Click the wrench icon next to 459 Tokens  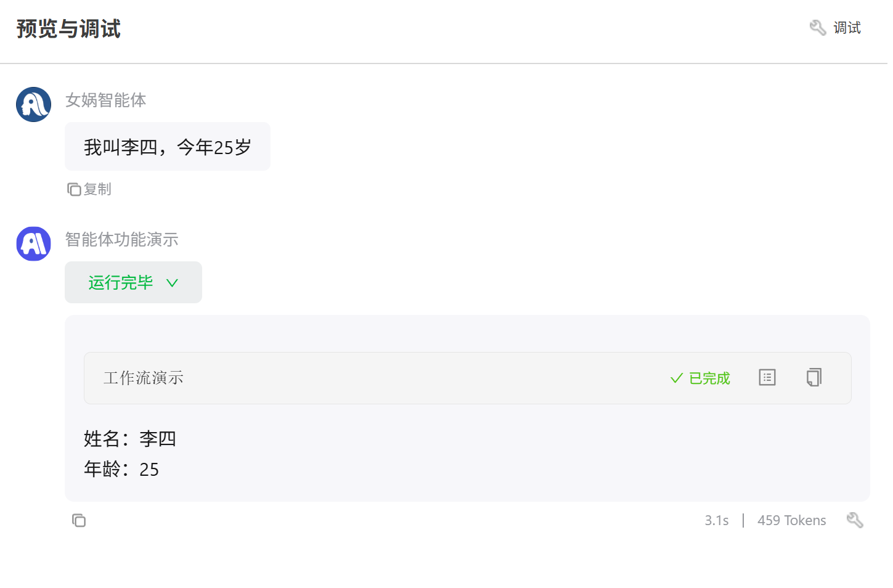coord(855,520)
